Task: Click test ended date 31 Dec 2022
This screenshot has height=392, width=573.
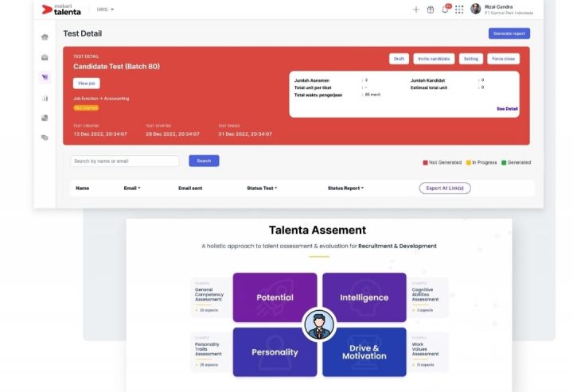Action: tap(245, 134)
